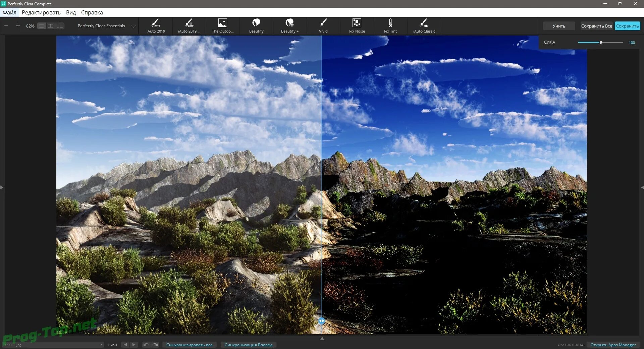Screen dimensions: 644x349
Task: Open the Файл menu
Action: pyautogui.click(x=9, y=12)
